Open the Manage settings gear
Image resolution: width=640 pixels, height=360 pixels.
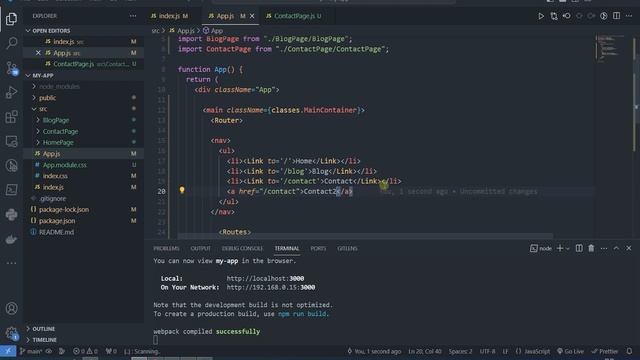11,333
